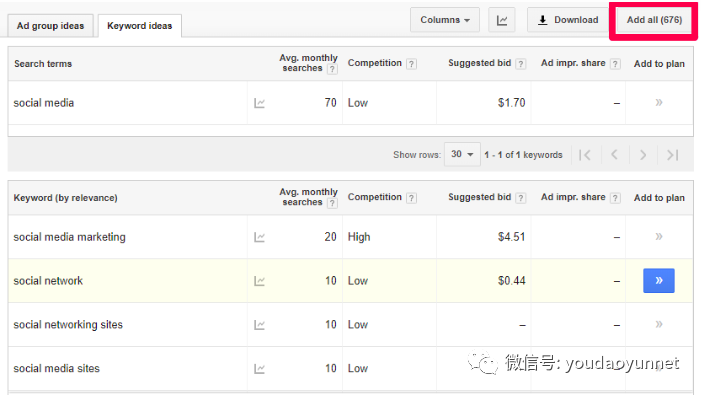
Task: Show trend chart for social network
Action: [x=259, y=281]
